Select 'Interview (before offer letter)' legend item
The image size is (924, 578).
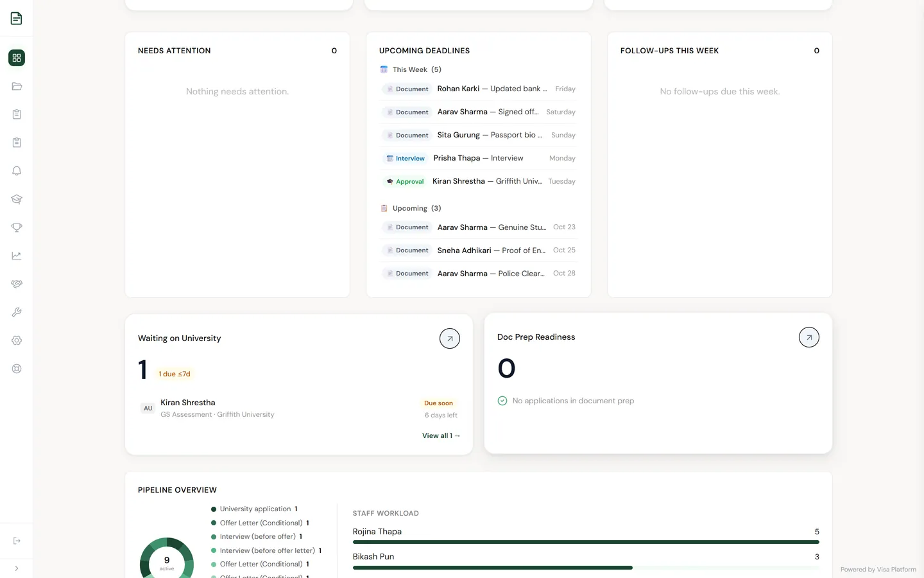266,551
